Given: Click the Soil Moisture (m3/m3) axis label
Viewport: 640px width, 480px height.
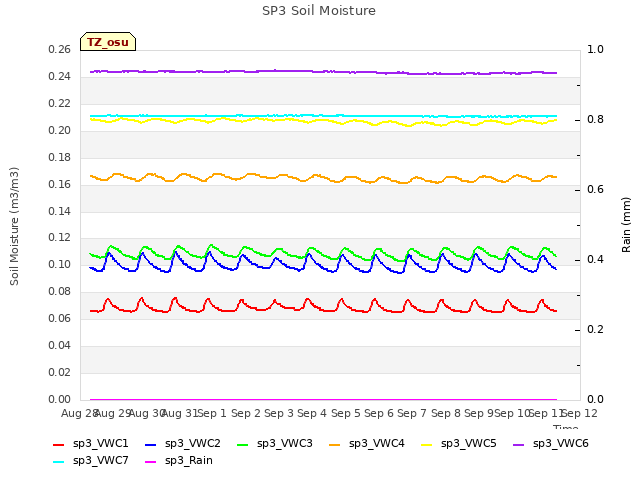Looking at the screenshot, I should (14, 226).
